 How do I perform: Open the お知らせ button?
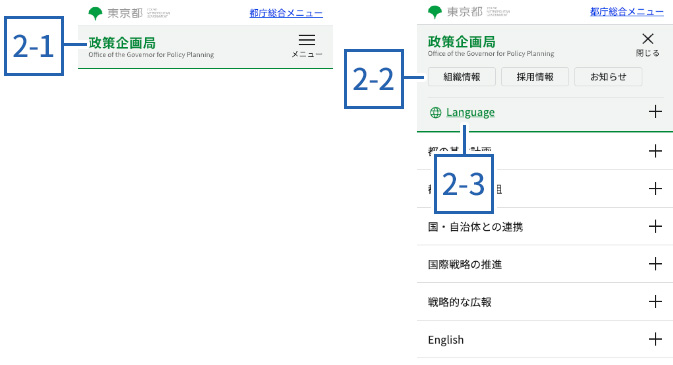(608, 77)
